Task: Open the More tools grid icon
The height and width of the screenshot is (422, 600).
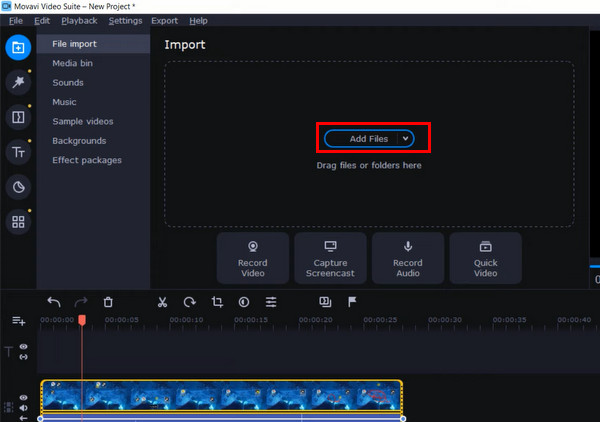Action: pos(18,222)
